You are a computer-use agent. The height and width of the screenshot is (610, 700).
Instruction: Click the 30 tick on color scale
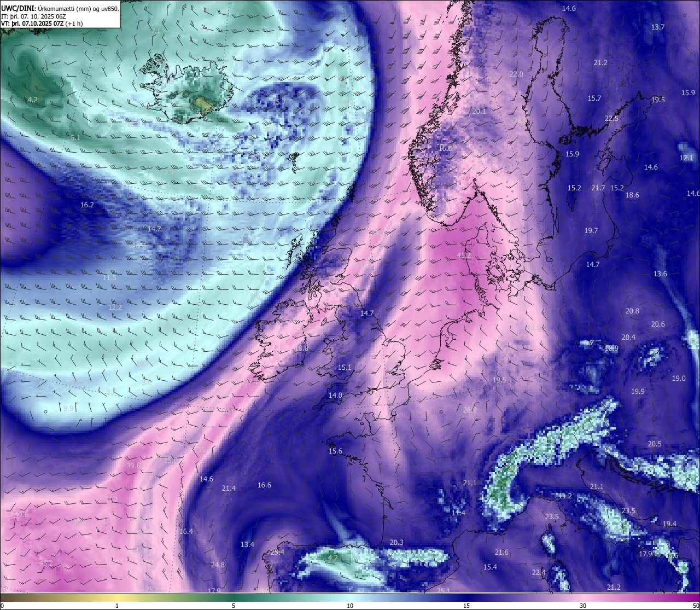click(583, 605)
